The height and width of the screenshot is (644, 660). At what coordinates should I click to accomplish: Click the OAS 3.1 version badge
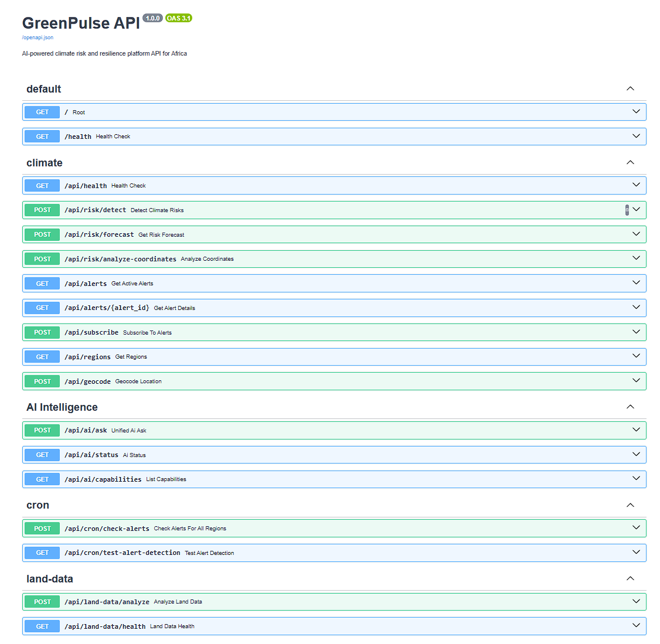[x=178, y=18]
